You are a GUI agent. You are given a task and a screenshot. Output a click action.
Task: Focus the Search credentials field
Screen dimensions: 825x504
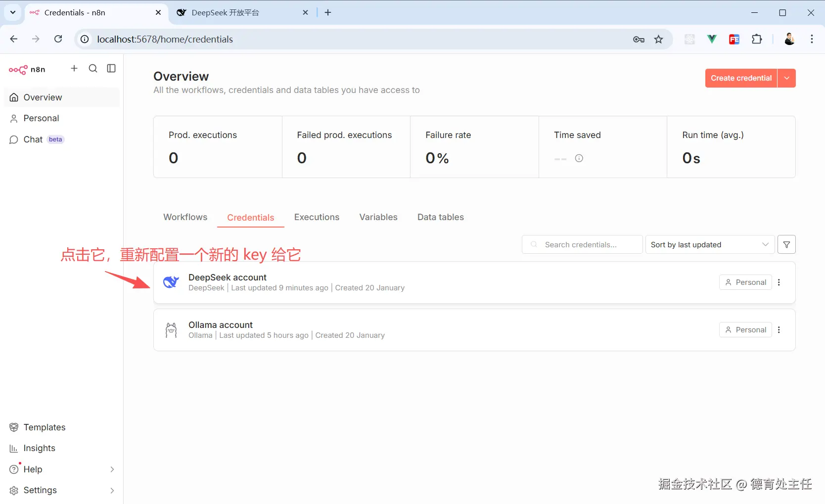[582, 244]
